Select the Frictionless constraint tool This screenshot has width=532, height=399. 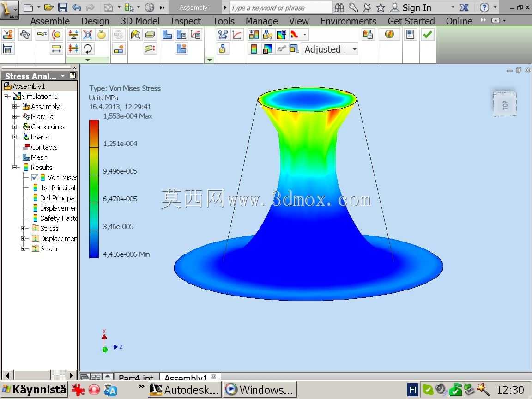(x=56, y=49)
